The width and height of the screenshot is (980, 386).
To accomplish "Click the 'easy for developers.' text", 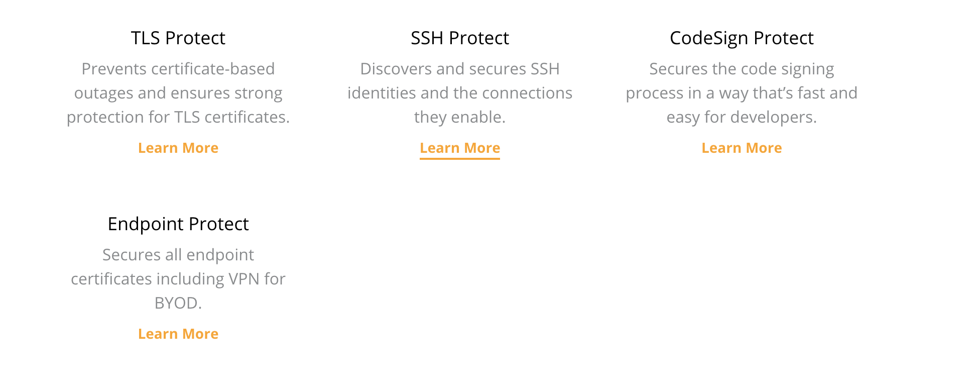I will coord(742,117).
